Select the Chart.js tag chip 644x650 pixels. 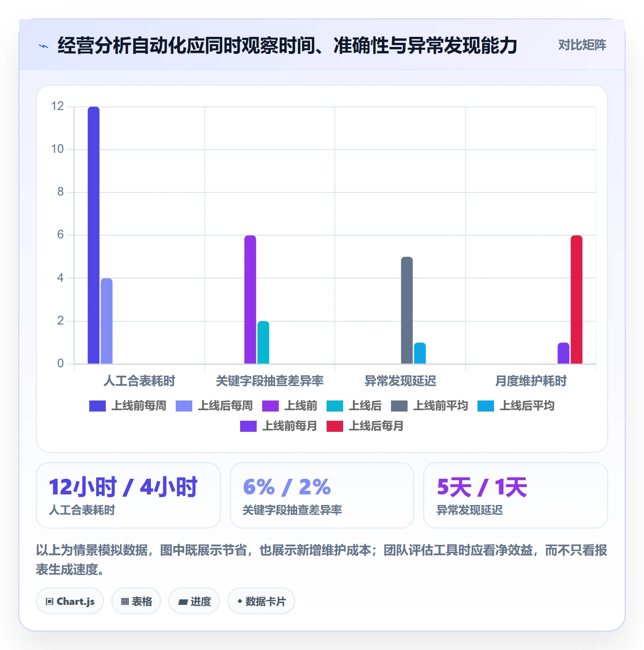tap(70, 601)
